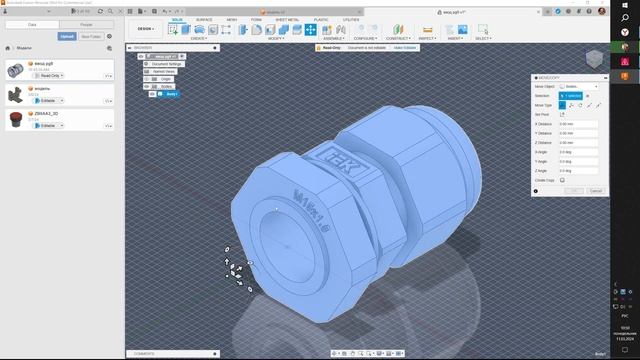Image resolution: width=640 pixels, height=360 pixels.
Task: Select the New Component tool in Assemble
Action: (327, 29)
